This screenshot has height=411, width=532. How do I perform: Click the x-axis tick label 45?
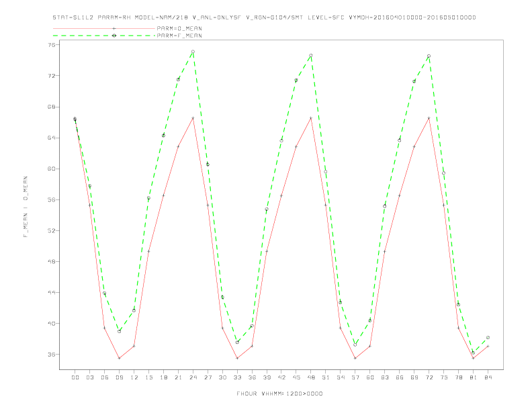pyautogui.click(x=296, y=377)
